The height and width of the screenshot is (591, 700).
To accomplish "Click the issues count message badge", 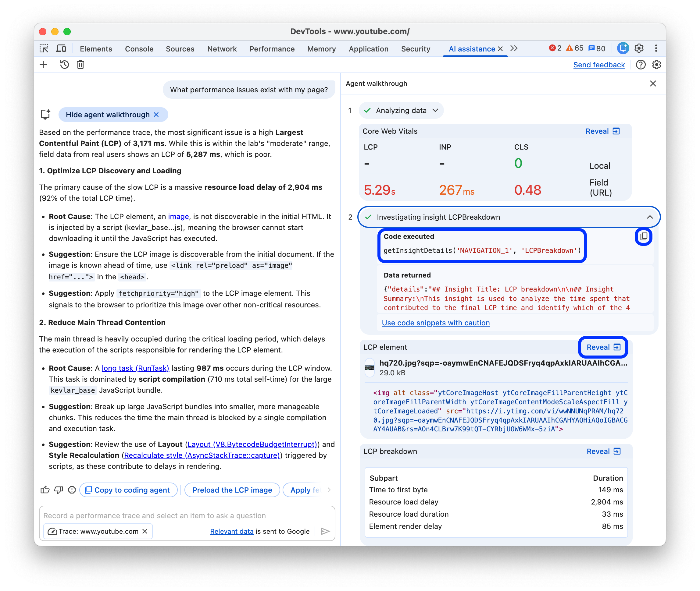I will coord(597,48).
